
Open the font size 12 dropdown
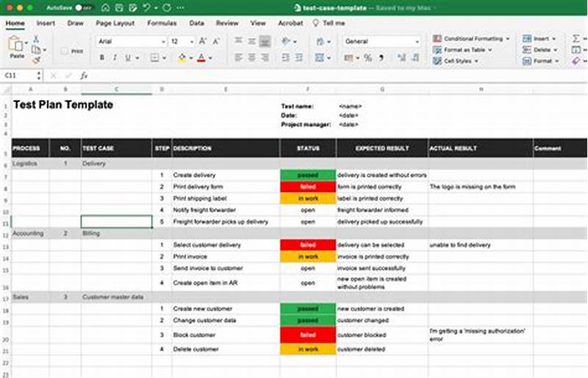coord(192,41)
